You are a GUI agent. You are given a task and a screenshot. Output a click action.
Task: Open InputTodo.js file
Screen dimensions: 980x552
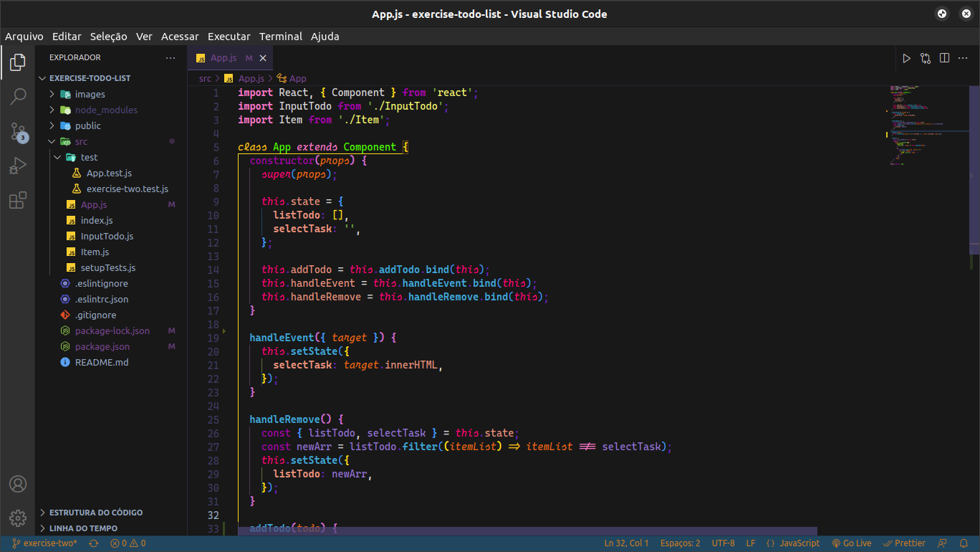tap(110, 236)
